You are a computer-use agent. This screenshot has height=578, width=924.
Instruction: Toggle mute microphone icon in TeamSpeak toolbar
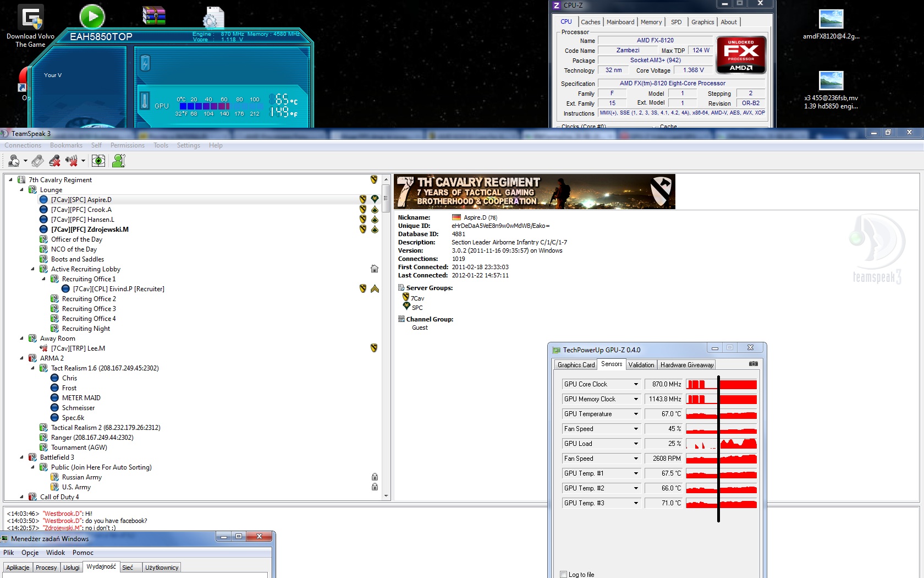coord(54,161)
